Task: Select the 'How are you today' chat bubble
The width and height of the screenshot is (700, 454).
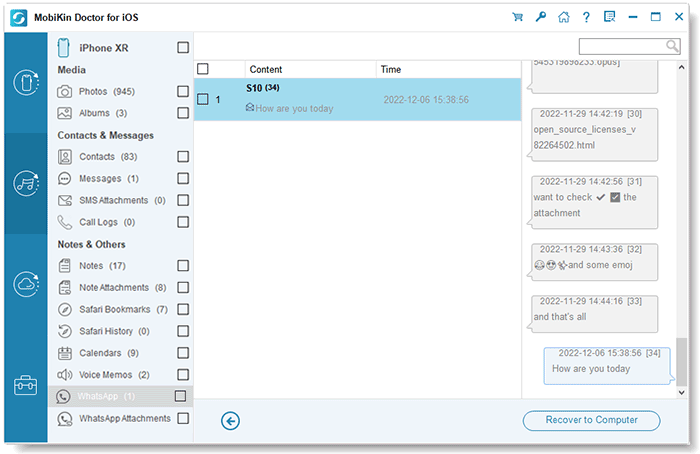Action: pyautogui.click(x=608, y=366)
